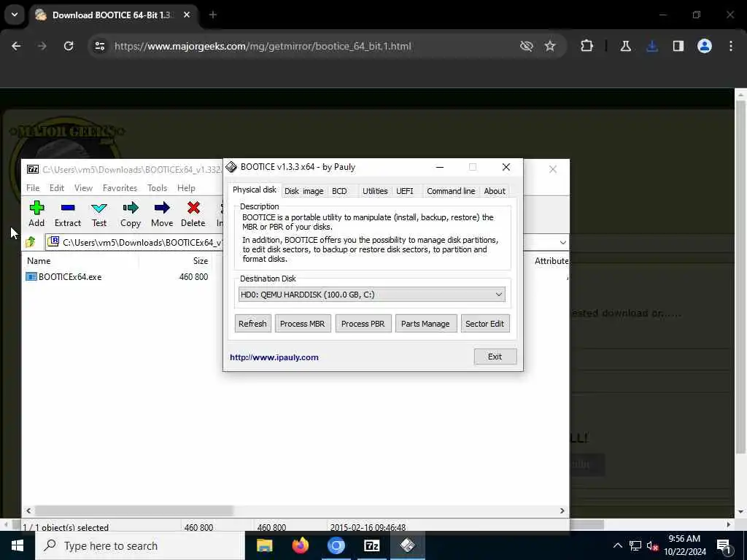Open the tab search dropdown arrow
Viewport: 747px width, 560px height.
click(15, 15)
